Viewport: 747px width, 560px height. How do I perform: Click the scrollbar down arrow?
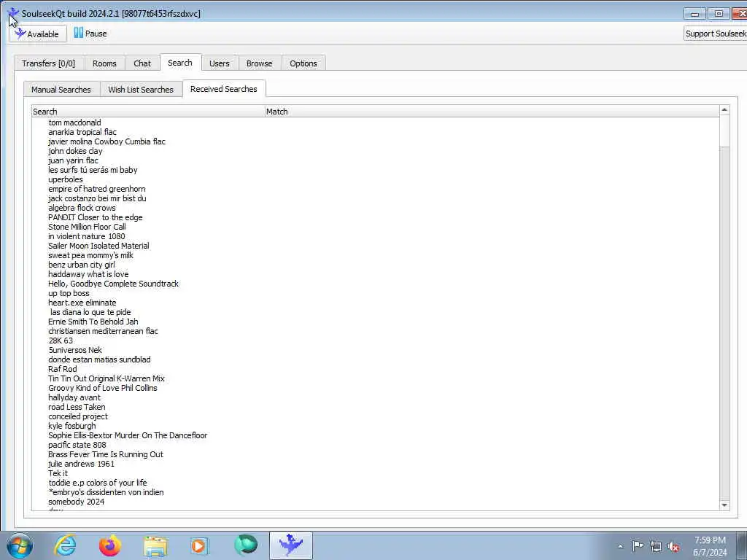724,505
